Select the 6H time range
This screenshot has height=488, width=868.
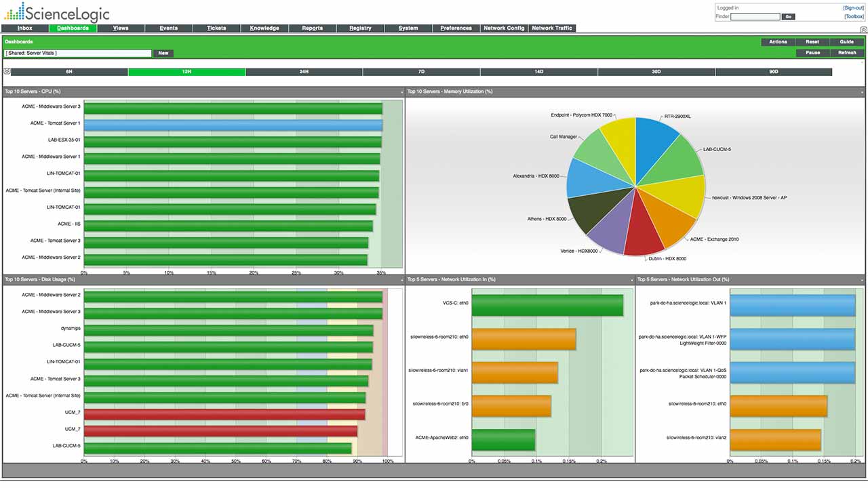69,72
